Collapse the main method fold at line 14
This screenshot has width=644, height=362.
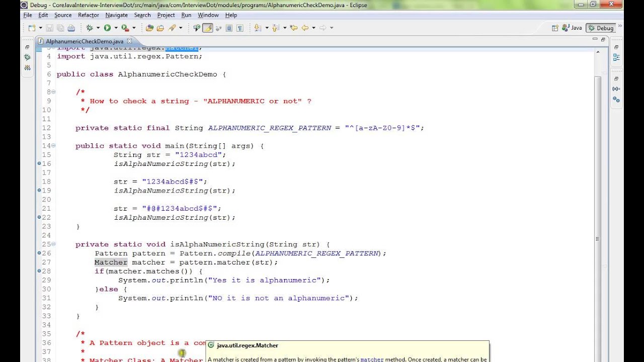[54, 146]
